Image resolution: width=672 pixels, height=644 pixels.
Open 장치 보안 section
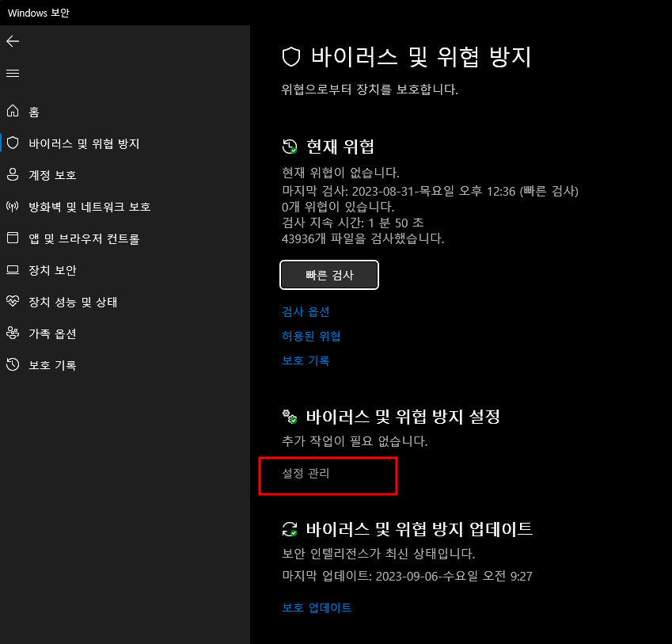[125, 270]
